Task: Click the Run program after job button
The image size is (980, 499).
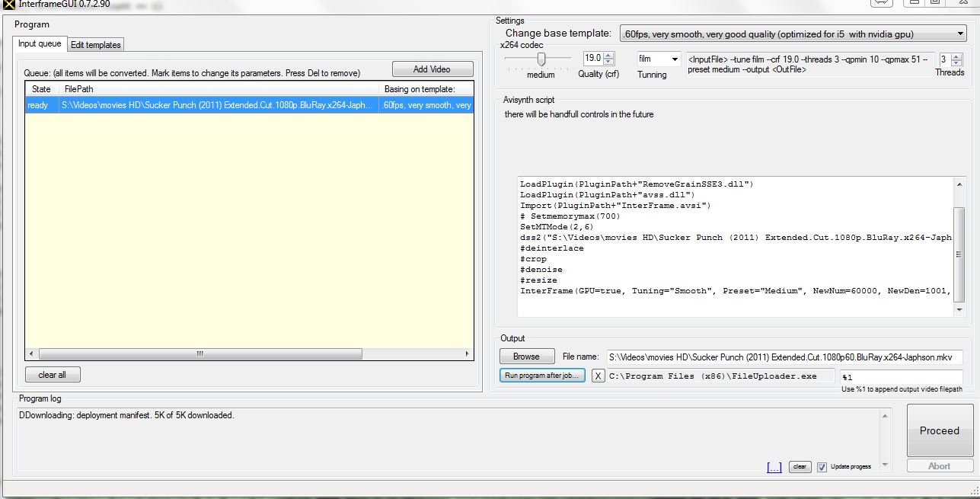Action: [x=543, y=376]
